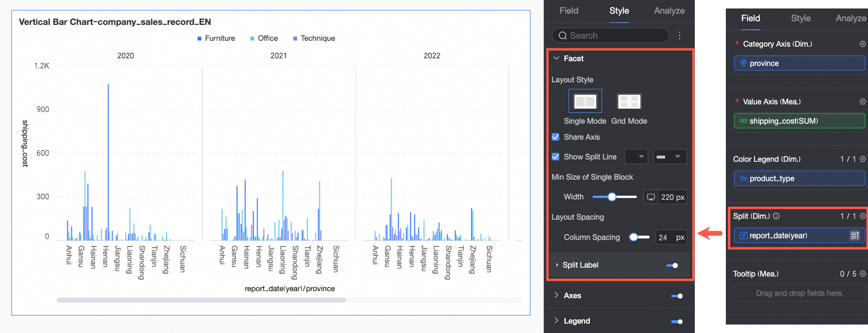Toggle the Legend switch
The width and height of the screenshot is (868, 333).
click(x=677, y=321)
